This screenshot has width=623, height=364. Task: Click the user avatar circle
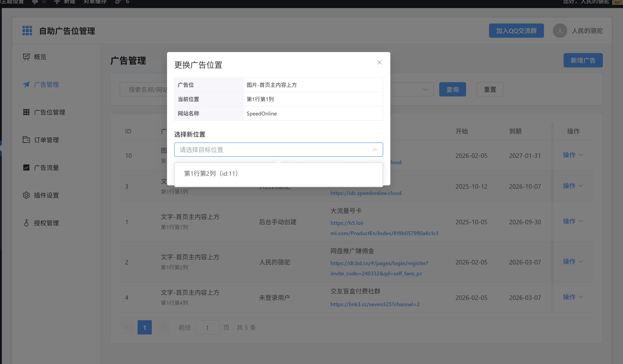(x=560, y=31)
